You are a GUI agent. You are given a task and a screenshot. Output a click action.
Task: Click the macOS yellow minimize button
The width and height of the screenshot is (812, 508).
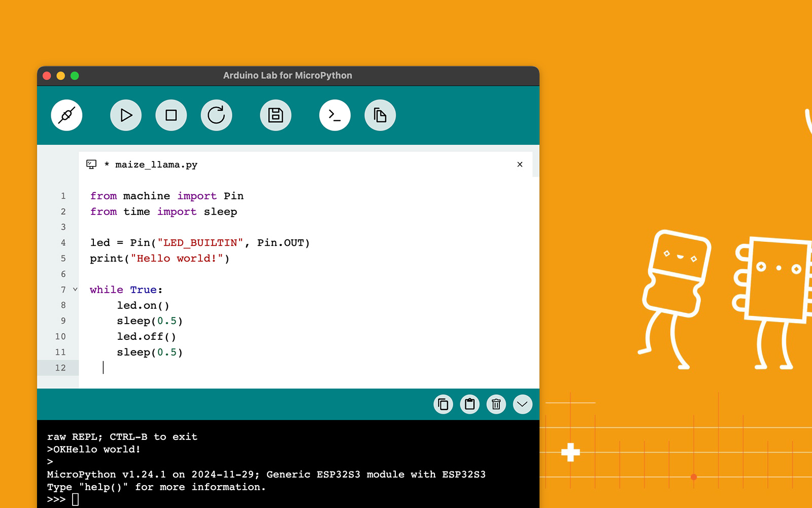click(60, 76)
